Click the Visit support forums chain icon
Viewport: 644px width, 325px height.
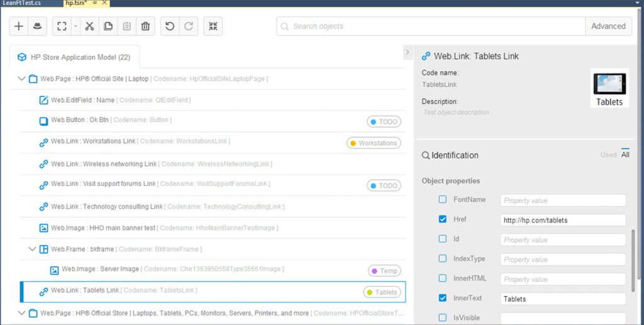(x=43, y=185)
